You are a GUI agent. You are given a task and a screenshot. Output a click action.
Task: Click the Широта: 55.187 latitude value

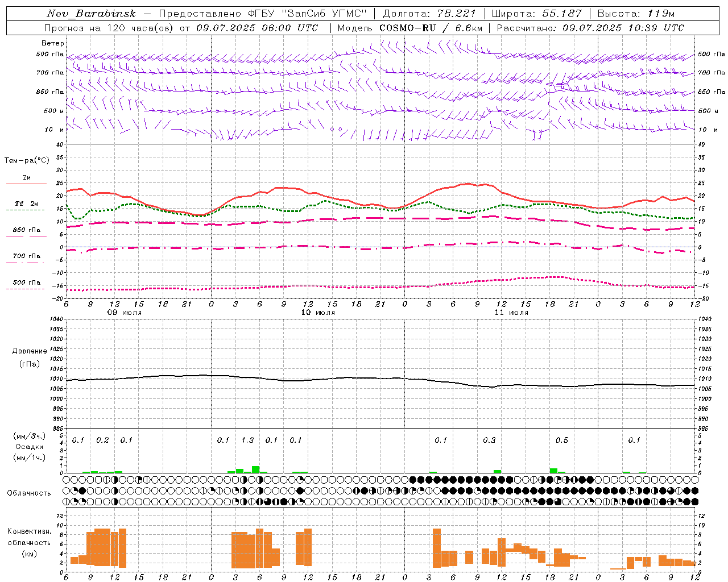point(536,14)
